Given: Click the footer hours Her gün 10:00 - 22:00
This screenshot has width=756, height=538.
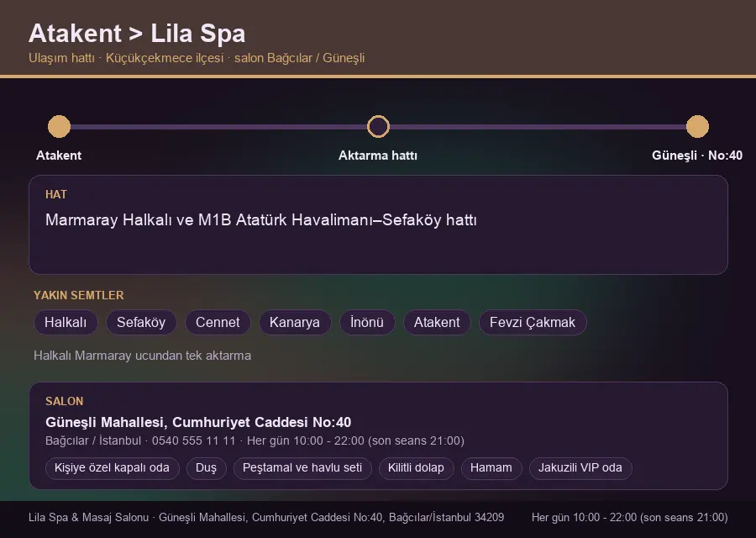Looking at the screenshot, I should click(x=630, y=517).
